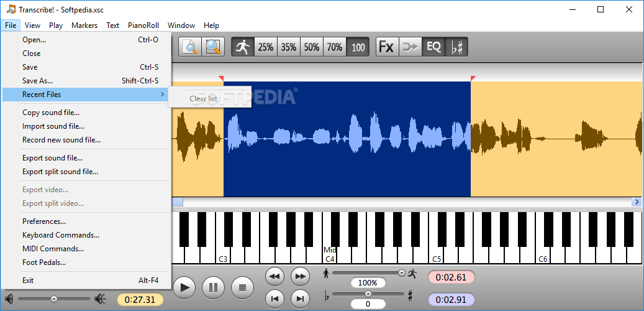Choose Save from File menu
The image size is (644, 311).
pyautogui.click(x=86, y=67)
